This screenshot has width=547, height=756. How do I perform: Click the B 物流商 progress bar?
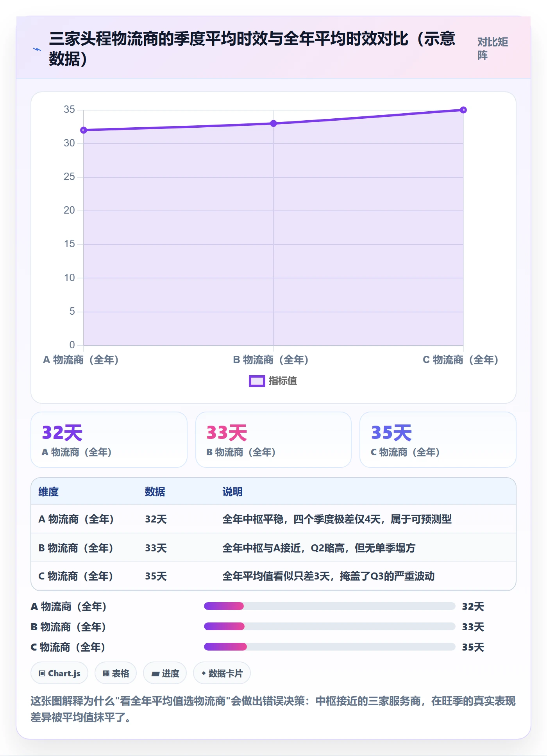pos(330,626)
